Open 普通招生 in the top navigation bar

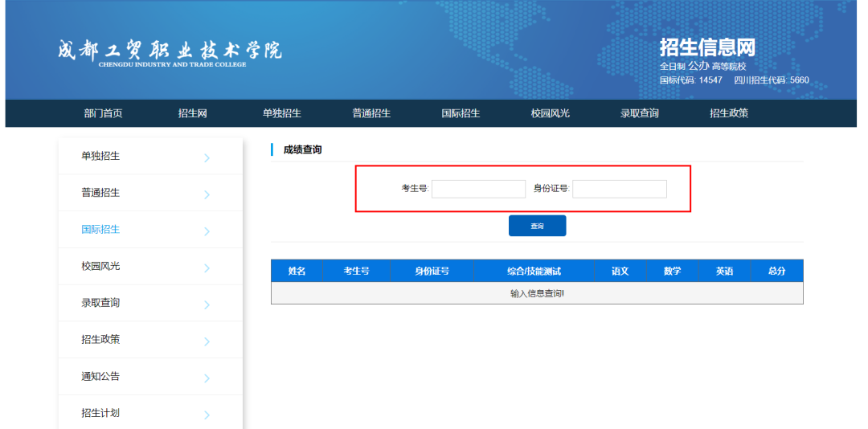(371, 113)
